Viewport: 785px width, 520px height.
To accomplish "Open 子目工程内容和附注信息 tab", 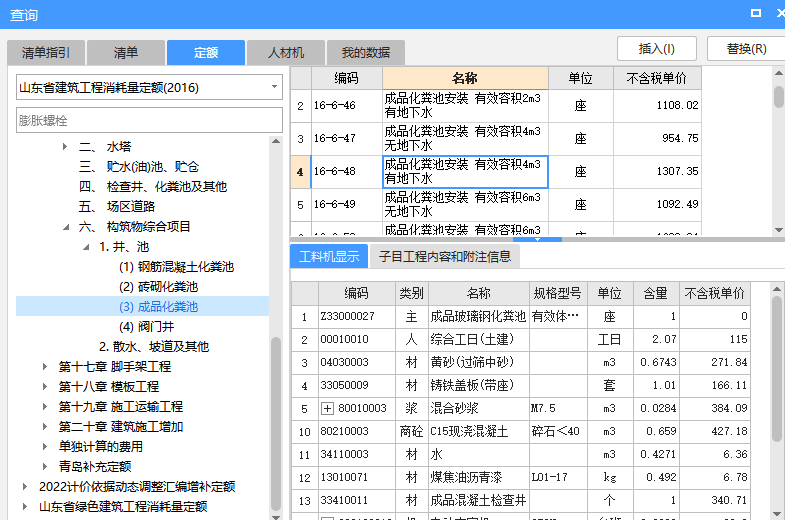I will [445, 257].
